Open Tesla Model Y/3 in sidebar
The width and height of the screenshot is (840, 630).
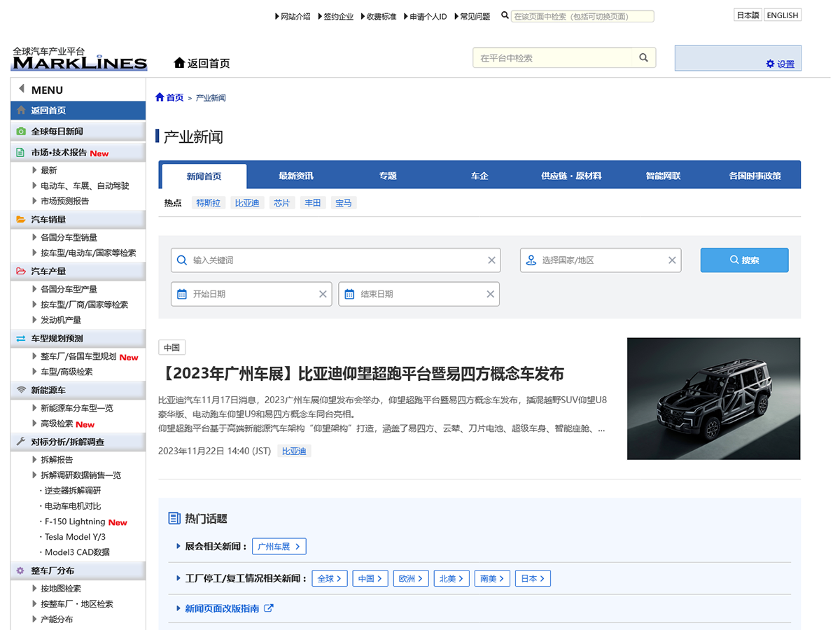click(x=76, y=537)
